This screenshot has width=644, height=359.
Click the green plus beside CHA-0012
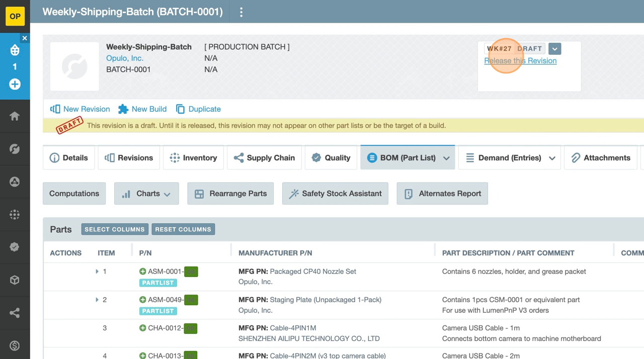pyautogui.click(x=142, y=328)
